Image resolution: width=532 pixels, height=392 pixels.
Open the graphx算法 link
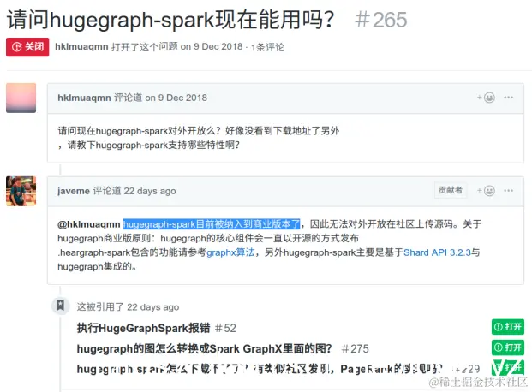[230, 252]
